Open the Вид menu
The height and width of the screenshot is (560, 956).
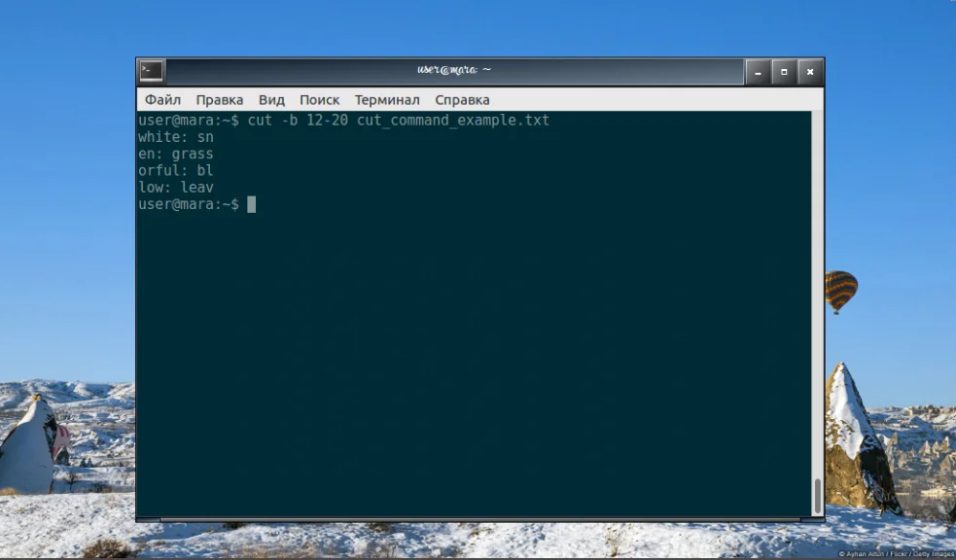pos(271,100)
